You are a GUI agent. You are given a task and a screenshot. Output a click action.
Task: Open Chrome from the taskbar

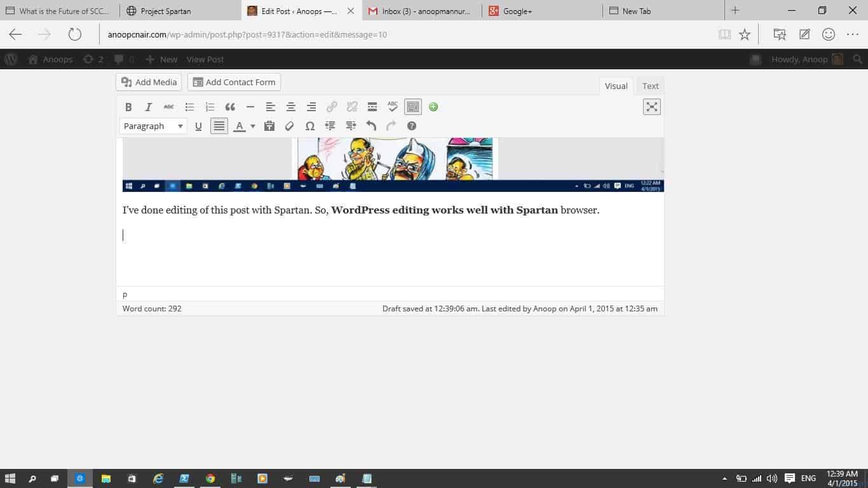click(x=210, y=478)
